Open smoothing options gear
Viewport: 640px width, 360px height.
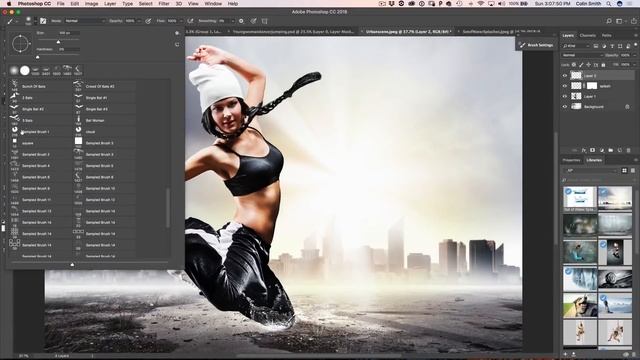241,21
